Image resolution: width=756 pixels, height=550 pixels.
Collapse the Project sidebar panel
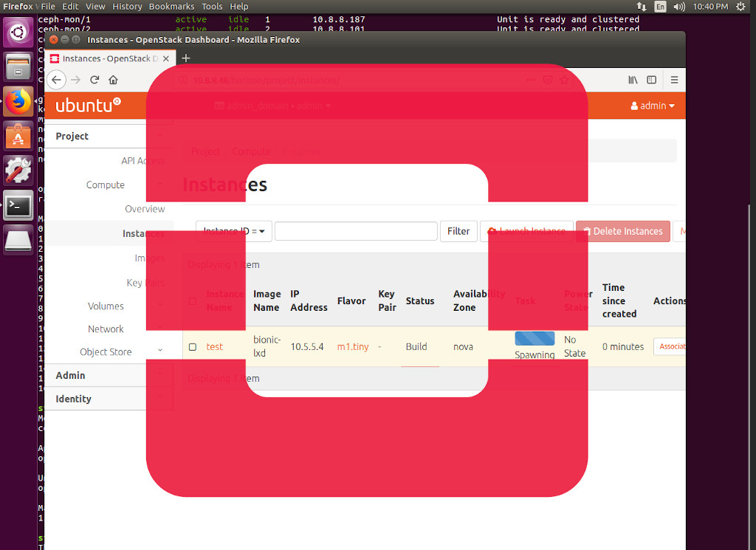click(109, 136)
